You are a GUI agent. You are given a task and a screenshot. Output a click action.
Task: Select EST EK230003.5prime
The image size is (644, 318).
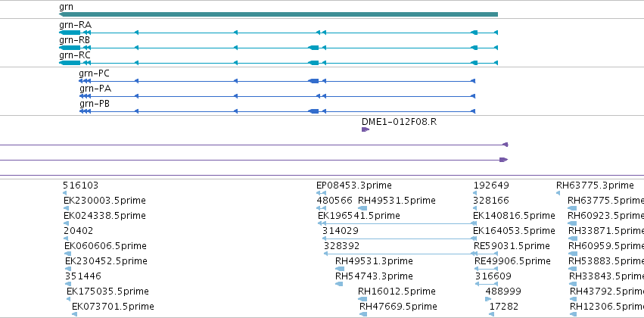pyautogui.click(x=104, y=201)
